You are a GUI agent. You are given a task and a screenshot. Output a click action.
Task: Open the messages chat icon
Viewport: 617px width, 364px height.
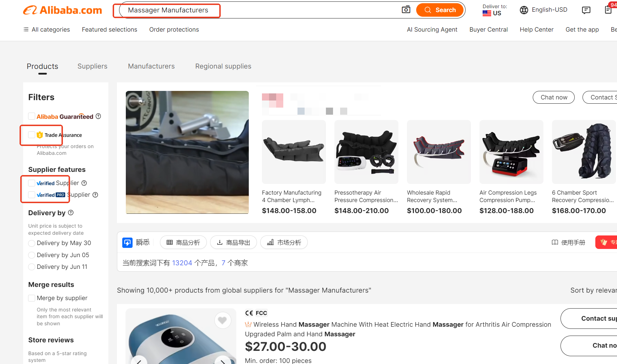[586, 10]
